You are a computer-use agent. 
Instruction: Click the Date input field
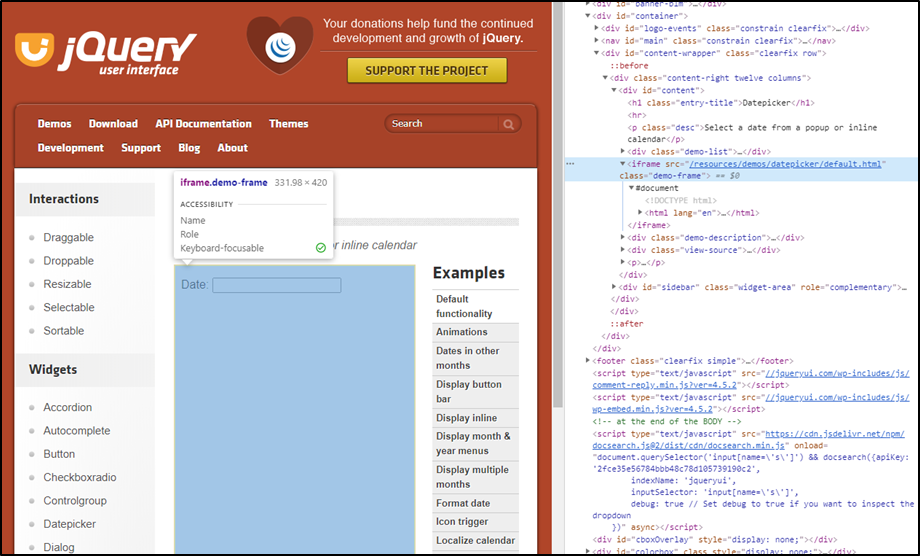tap(276, 285)
